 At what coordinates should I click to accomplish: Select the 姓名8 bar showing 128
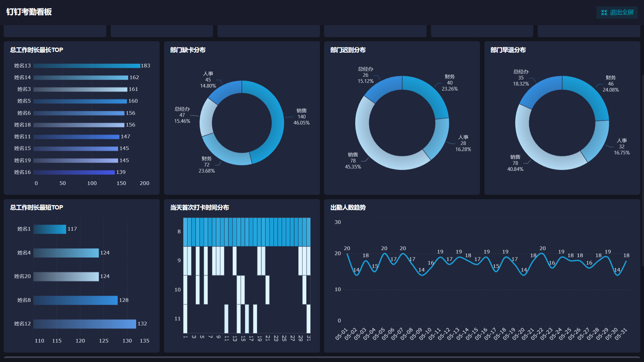coord(75,300)
